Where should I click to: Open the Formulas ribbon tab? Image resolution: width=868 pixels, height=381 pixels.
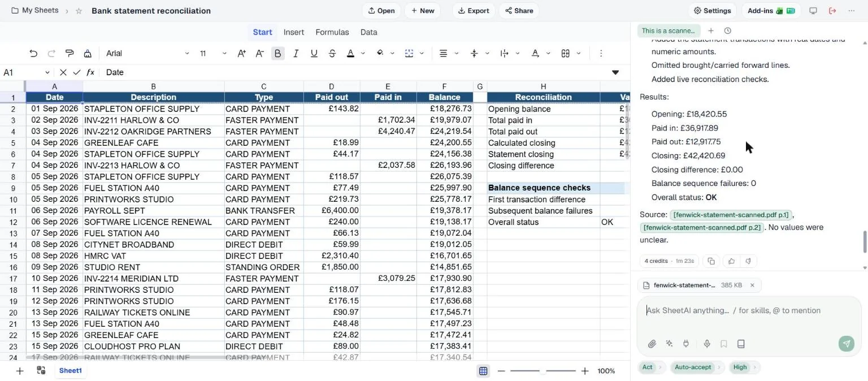coord(332,32)
